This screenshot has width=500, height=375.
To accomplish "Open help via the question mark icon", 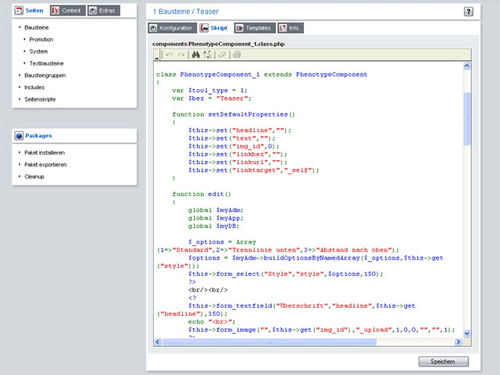I will pos(468,12).
